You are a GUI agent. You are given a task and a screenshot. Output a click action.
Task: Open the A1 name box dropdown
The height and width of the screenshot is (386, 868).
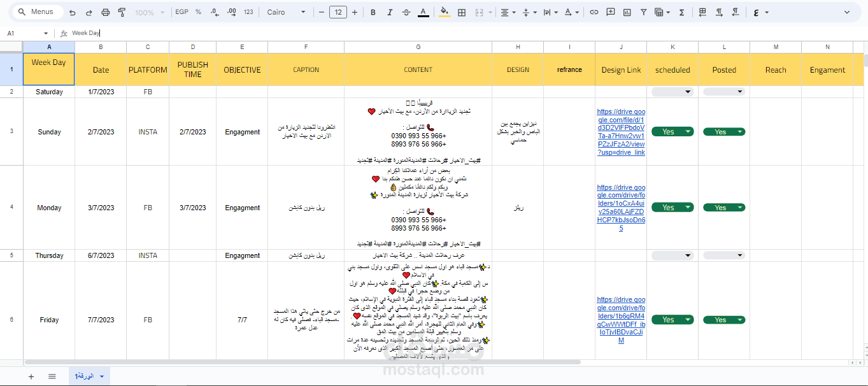[46, 33]
